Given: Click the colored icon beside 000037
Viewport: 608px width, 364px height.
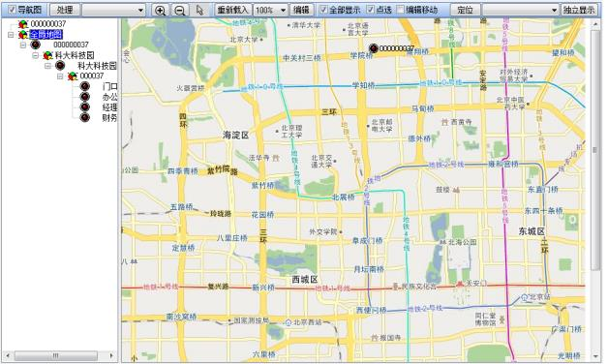Looking at the screenshot, I should tap(73, 76).
